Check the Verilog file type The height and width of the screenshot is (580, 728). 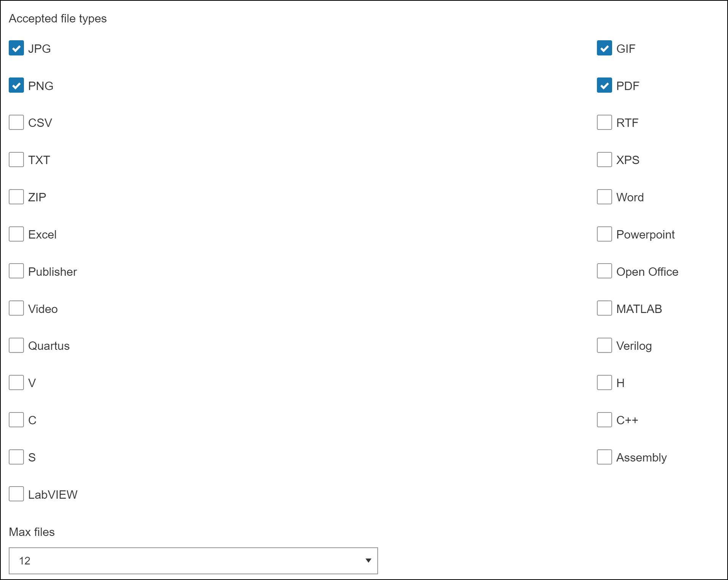(x=604, y=346)
